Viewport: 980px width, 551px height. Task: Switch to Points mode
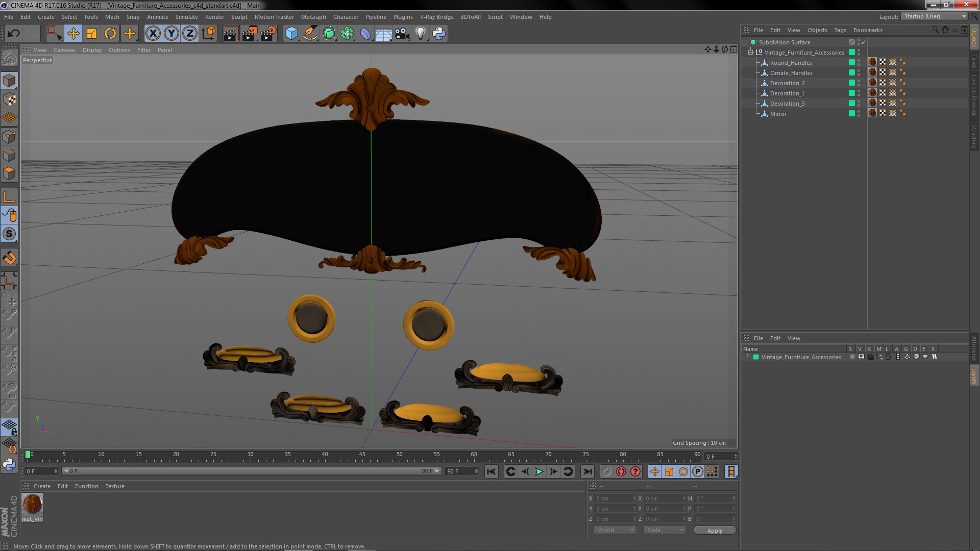[x=9, y=137]
